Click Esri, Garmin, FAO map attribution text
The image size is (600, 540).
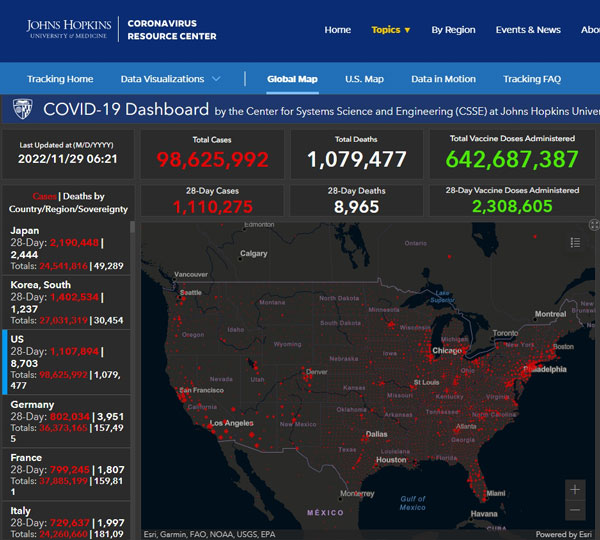209,534
